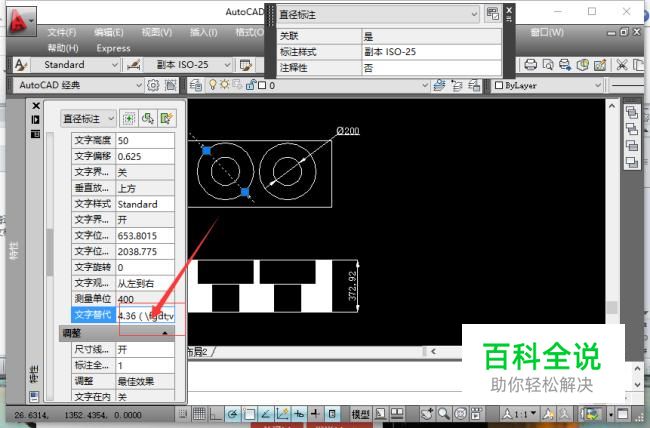This screenshot has width=650, height=428.
Task: Click Send Under Objects draw order icon
Action: [632, 162]
